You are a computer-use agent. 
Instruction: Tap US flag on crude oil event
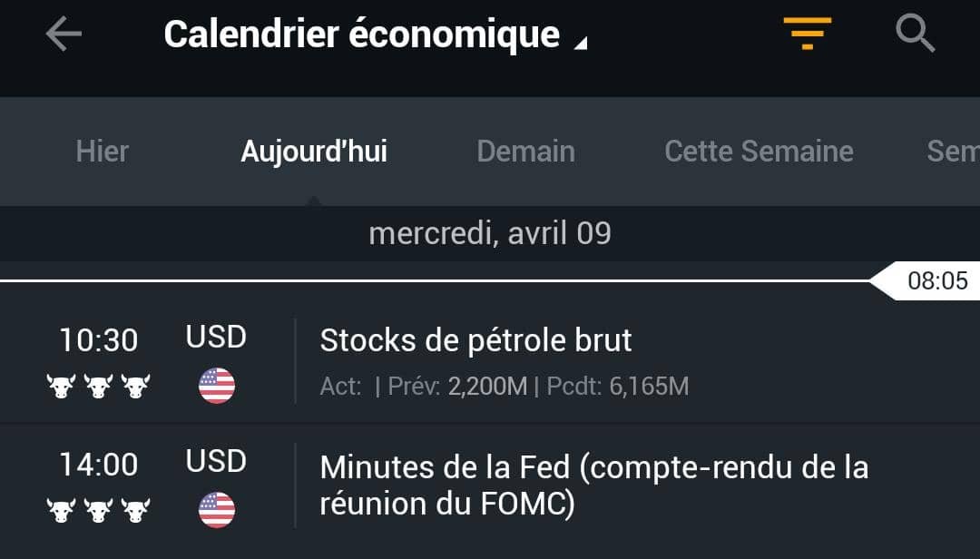[x=217, y=386]
